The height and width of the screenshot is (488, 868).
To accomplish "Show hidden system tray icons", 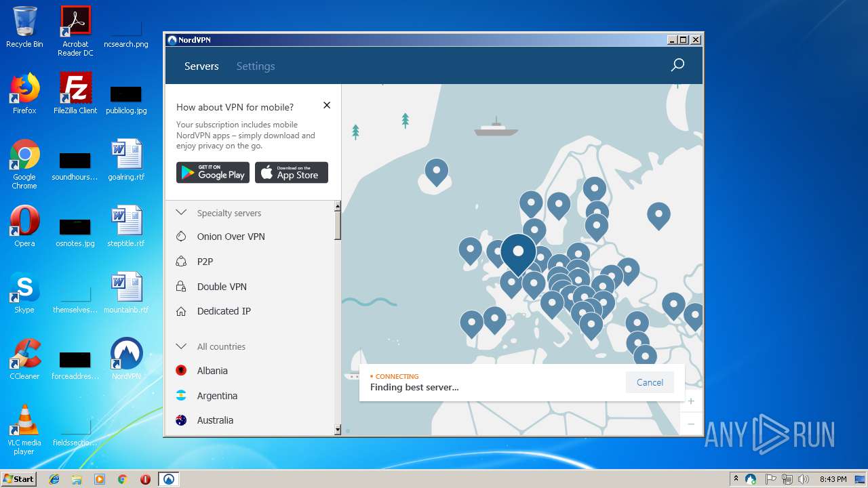I will pos(736,479).
